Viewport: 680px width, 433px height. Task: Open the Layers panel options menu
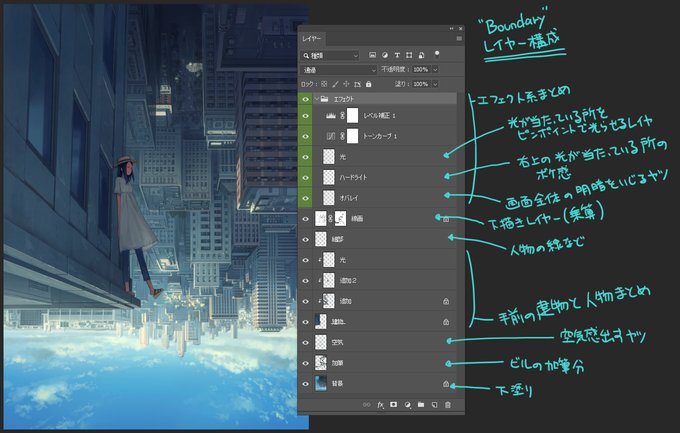pos(459,39)
